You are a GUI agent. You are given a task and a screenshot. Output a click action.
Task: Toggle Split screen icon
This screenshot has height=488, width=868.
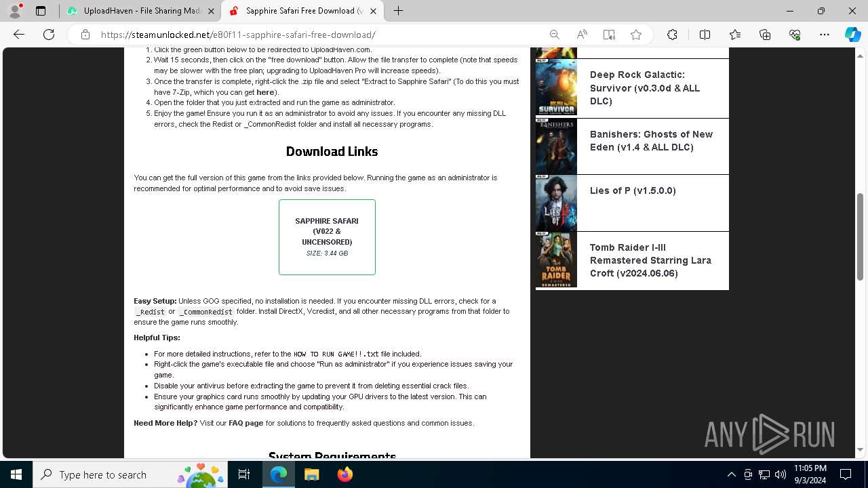705,35
